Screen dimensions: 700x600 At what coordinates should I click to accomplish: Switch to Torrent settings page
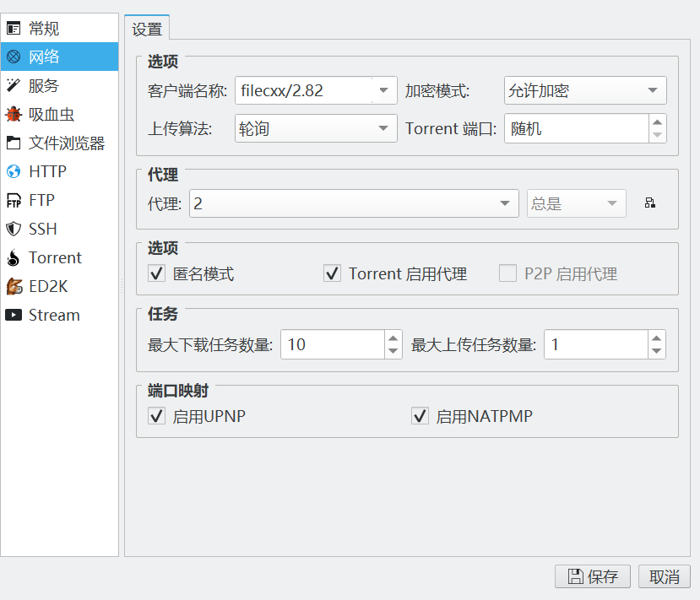tap(59, 257)
